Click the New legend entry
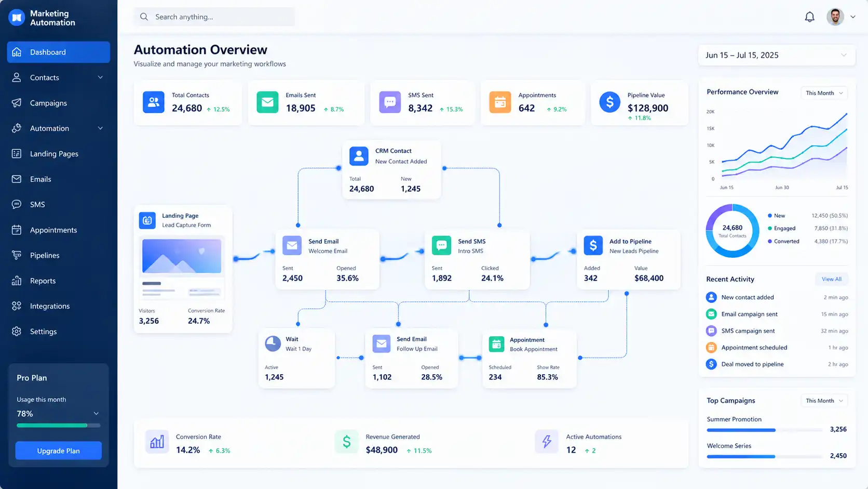868x489 pixels. tap(808, 216)
